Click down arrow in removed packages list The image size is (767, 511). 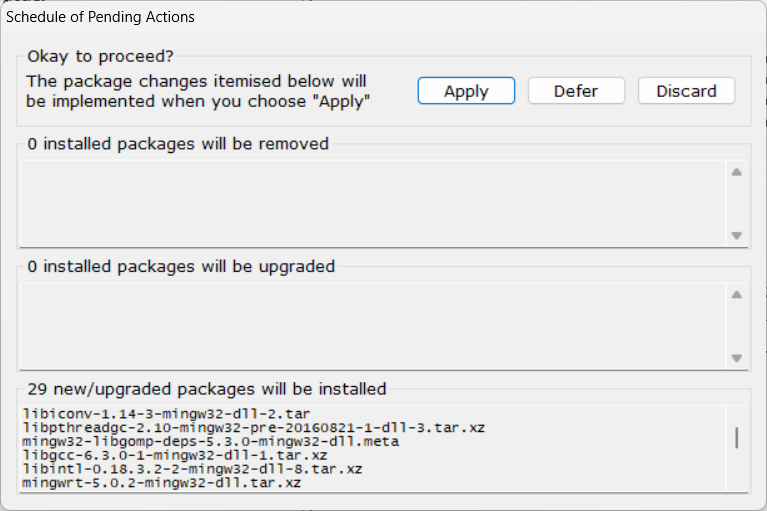[737, 236]
